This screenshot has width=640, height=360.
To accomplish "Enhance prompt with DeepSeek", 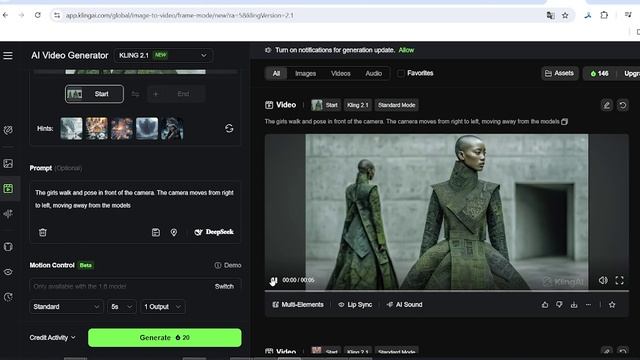I will point(214,232).
